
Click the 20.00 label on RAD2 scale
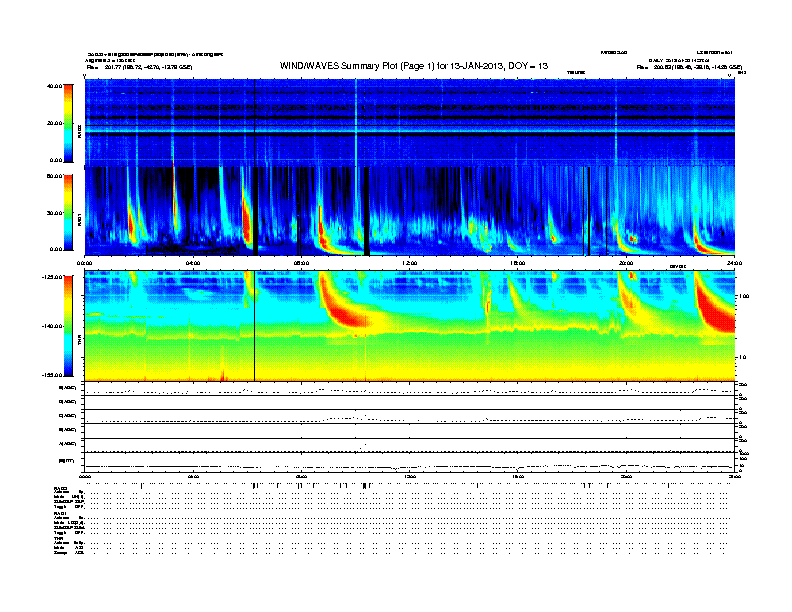pyautogui.click(x=54, y=123)
